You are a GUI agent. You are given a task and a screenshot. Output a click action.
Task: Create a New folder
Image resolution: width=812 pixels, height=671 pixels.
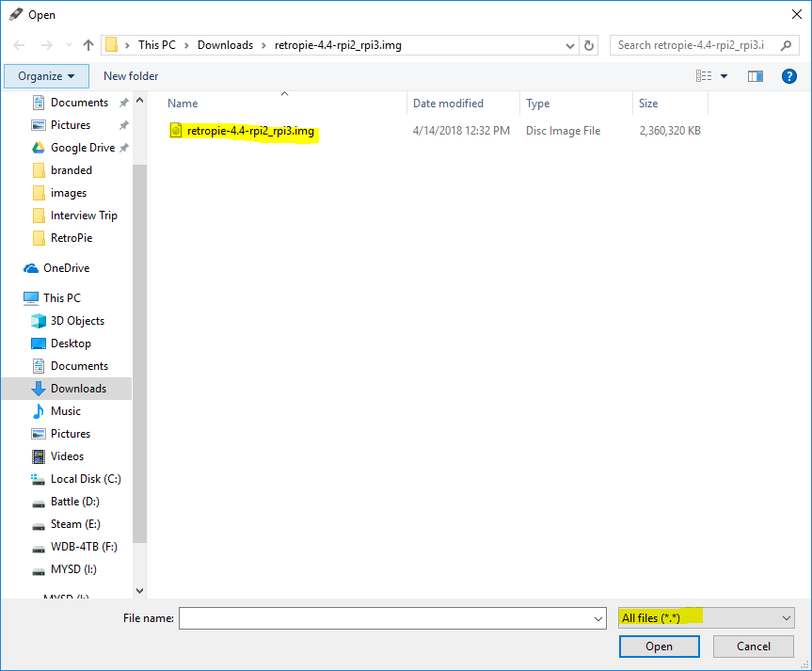131,76
